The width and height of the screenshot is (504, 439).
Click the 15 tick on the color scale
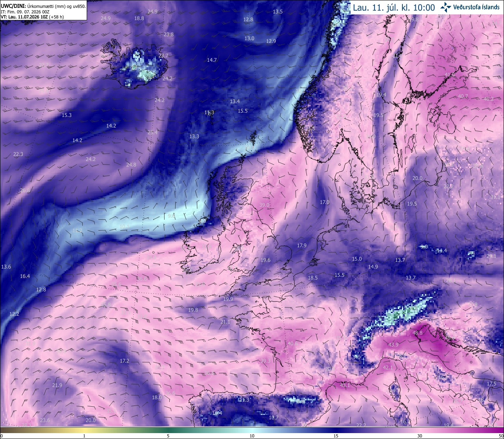coord(336,436)
